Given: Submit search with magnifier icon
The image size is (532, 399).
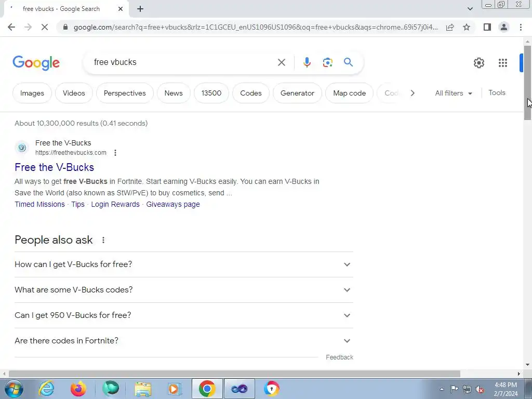Looking at the screenshot, I should point(348,62).
